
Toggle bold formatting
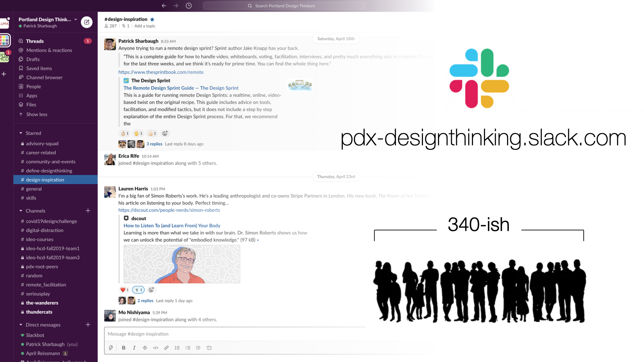coord(123,348)
